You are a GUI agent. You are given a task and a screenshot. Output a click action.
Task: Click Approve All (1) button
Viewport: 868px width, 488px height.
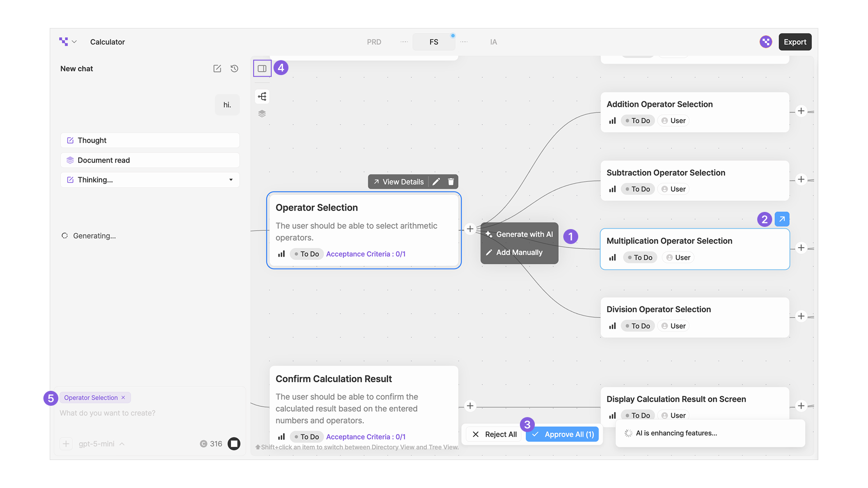563,434
